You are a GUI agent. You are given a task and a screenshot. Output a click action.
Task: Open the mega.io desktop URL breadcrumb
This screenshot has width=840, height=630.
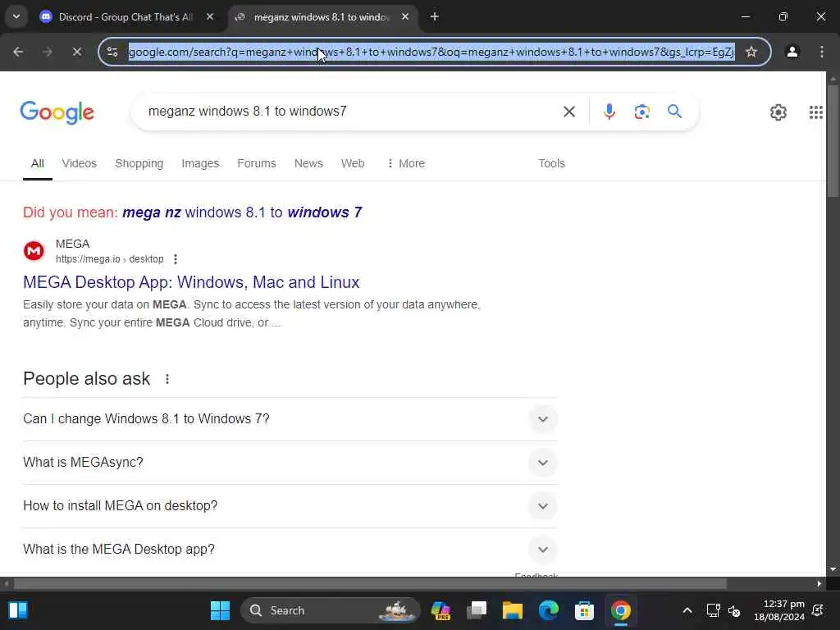point(110,259)
